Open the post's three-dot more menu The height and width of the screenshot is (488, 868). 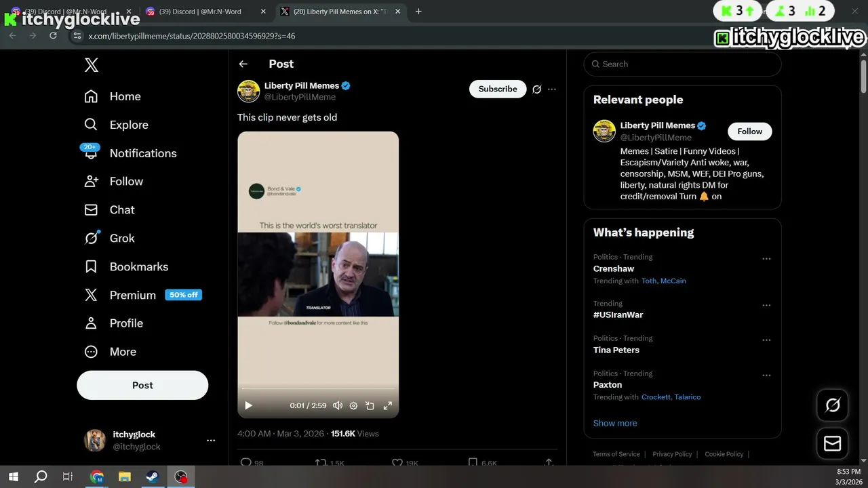pos(552,89)
